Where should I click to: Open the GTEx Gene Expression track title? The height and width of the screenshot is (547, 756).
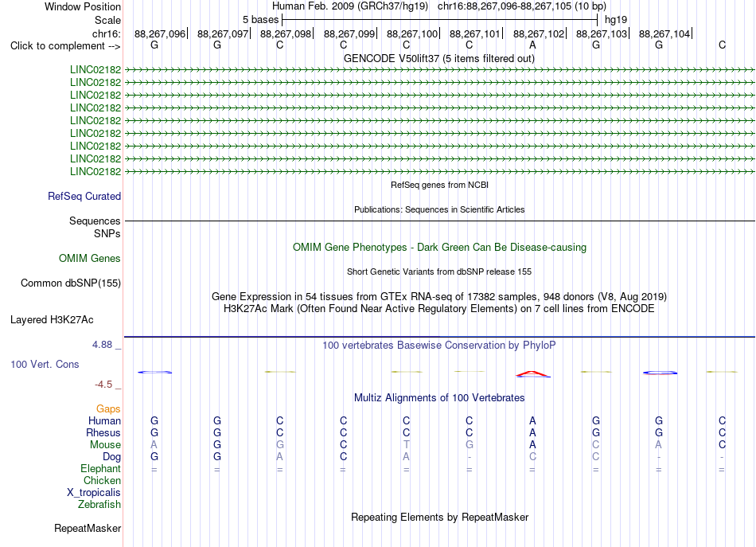[x=438, y=297]
